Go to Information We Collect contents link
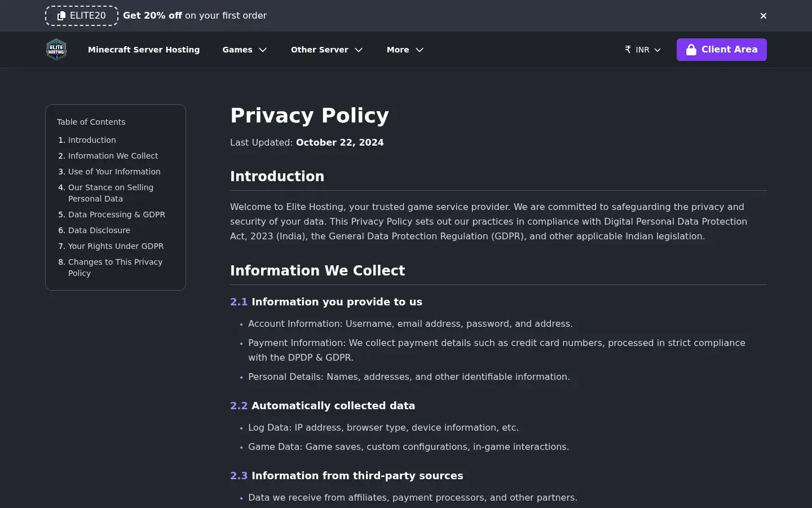812x508 pixels. pos(113,156)
